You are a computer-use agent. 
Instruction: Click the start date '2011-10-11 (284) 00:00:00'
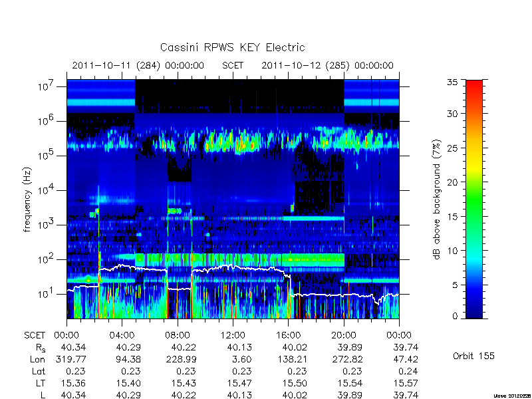point(138,65)
